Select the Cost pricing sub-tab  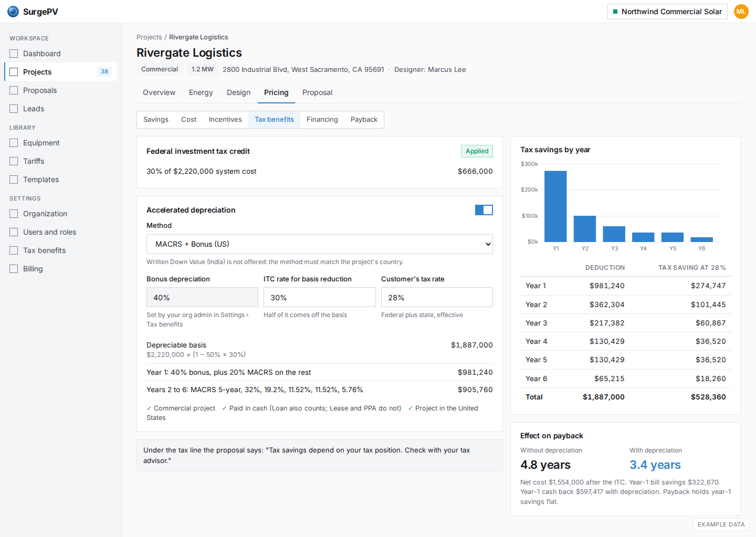point(189,120)
